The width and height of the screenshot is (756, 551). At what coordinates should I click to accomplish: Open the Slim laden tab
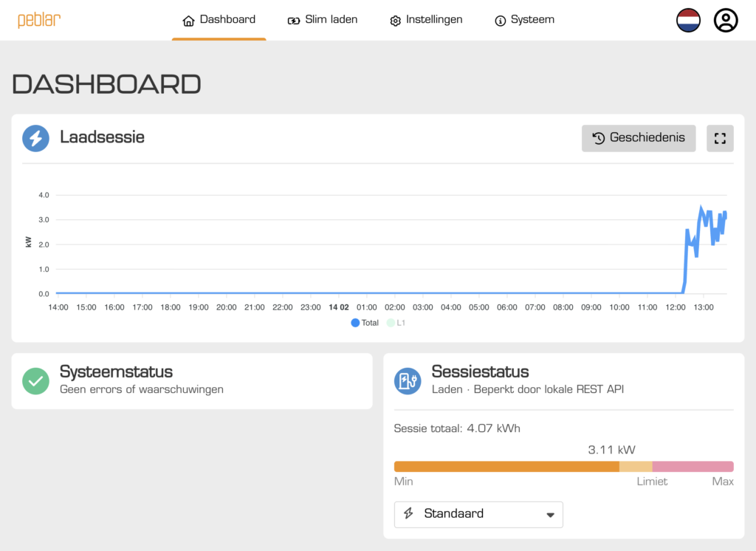coord(323,20)
